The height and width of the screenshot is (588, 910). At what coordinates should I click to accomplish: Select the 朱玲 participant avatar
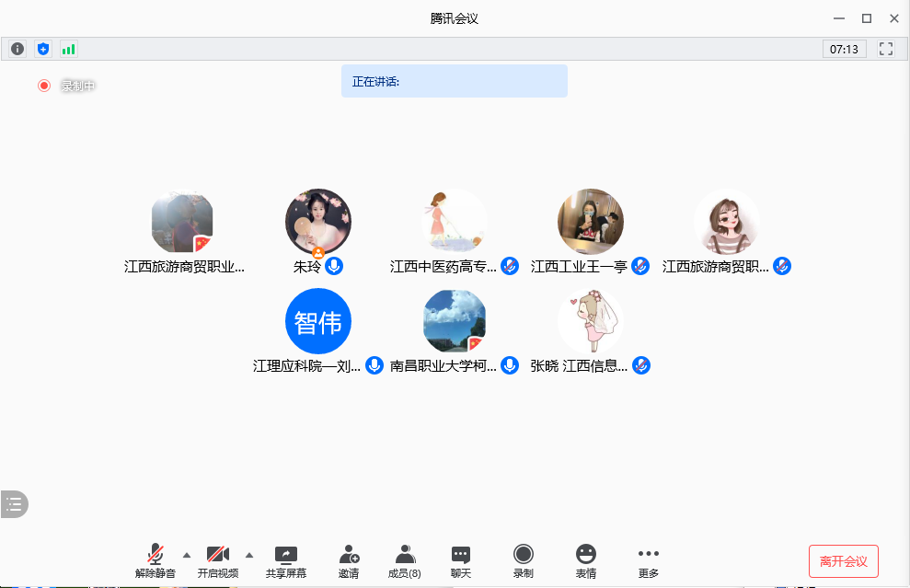point(318,222)
